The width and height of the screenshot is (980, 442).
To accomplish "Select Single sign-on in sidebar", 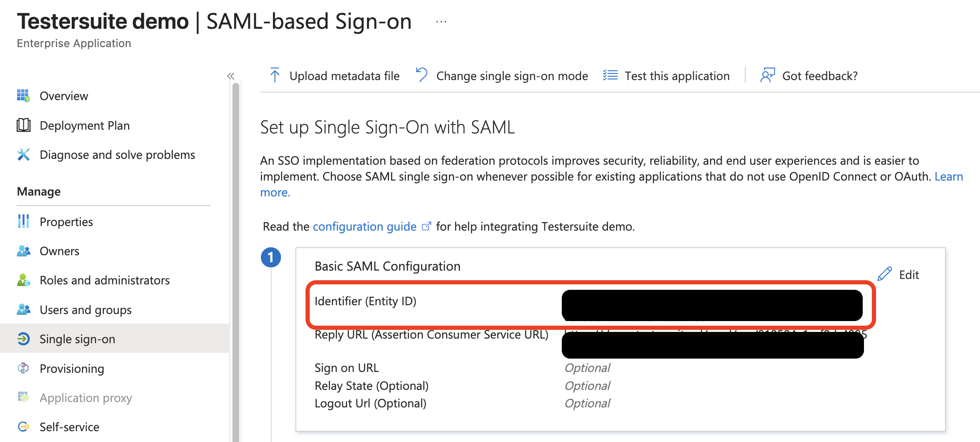I will [77, 339].
